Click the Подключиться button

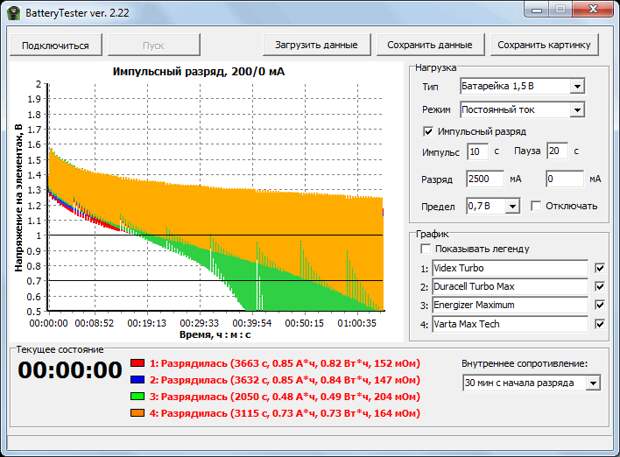pos(55,45)
